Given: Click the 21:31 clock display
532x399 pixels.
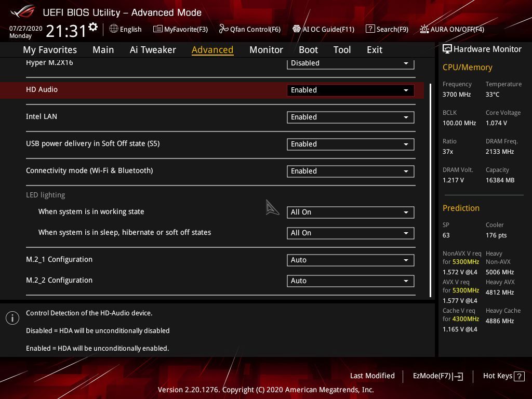Looking at the screenshot, I should pyautogui.click(x=66, y=31).
